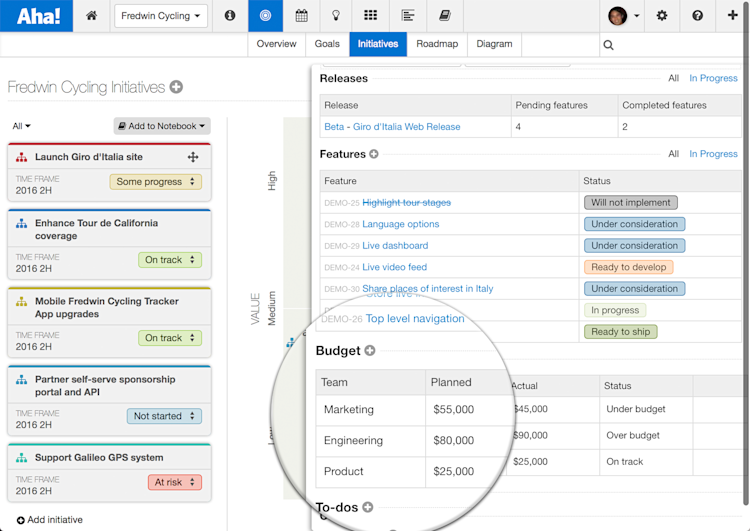Click the Will not implement status badge
750x531 pixels.
(x=631, y=203)
